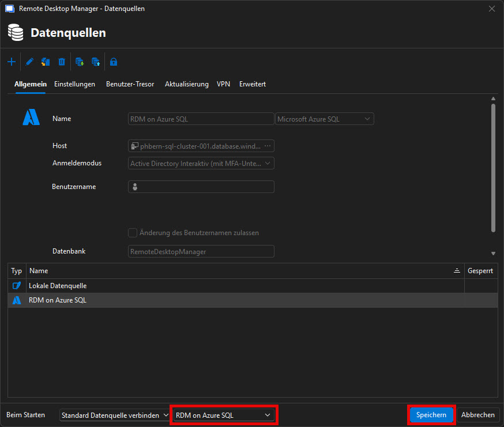Open the Benutzer-Tresor tab
The image size is (504, 427).
click(x=130, y=84)
